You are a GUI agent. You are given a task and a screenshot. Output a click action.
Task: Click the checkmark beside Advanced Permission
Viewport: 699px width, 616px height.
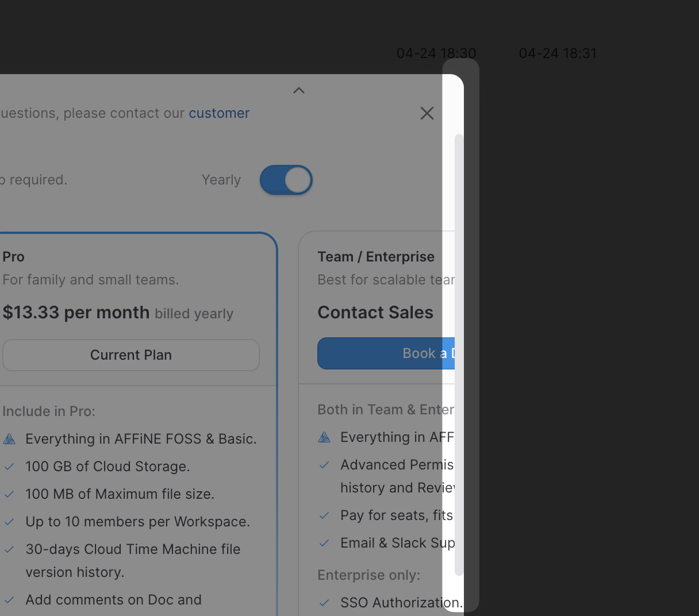point(324,465)
